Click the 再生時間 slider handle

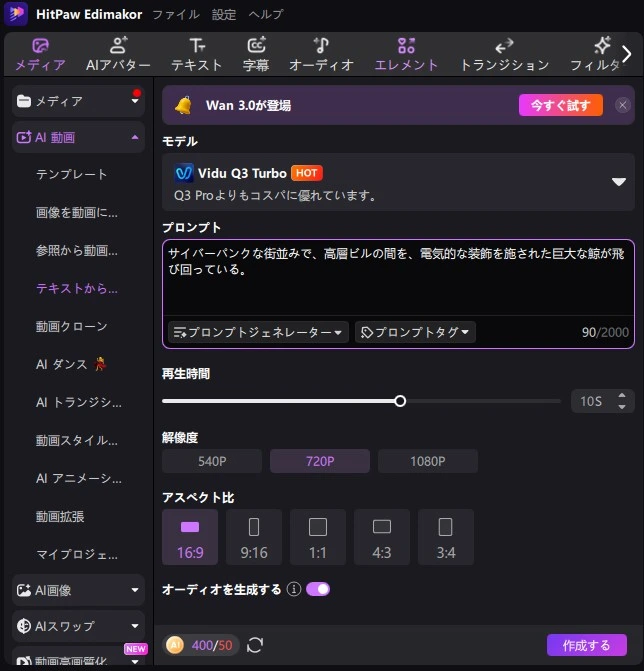(400, 401)
